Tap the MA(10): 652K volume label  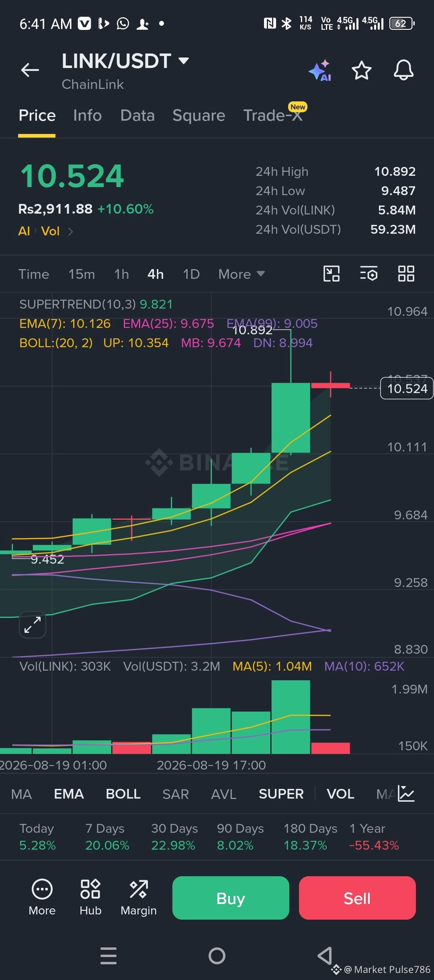tap(364, 666)
